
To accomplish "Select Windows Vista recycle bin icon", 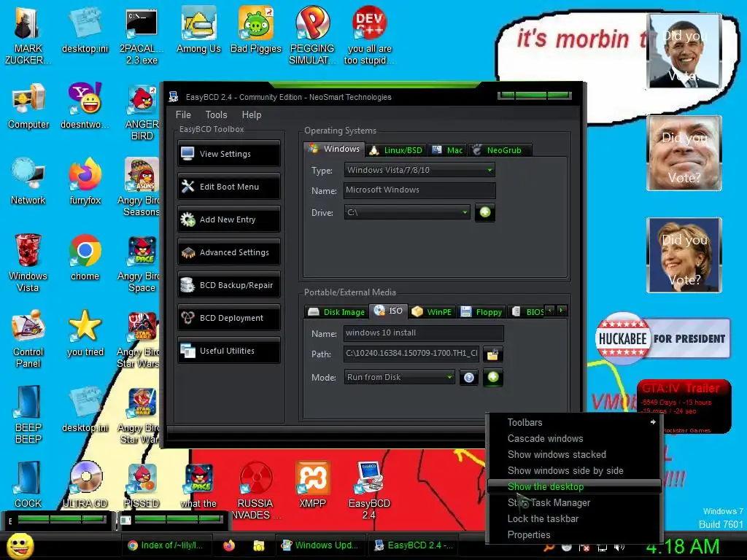I will [28, 263].
